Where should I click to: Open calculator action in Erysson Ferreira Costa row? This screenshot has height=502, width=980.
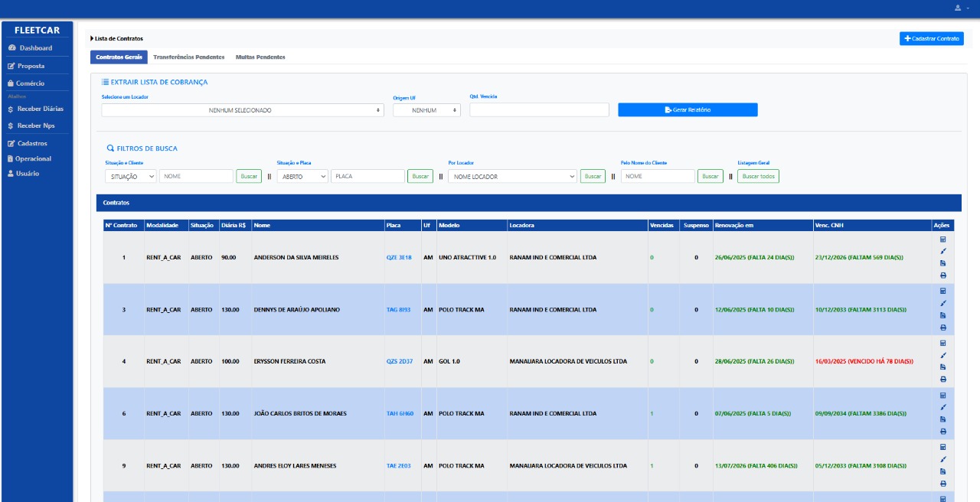pyautogui.click(x=942, y=343)
